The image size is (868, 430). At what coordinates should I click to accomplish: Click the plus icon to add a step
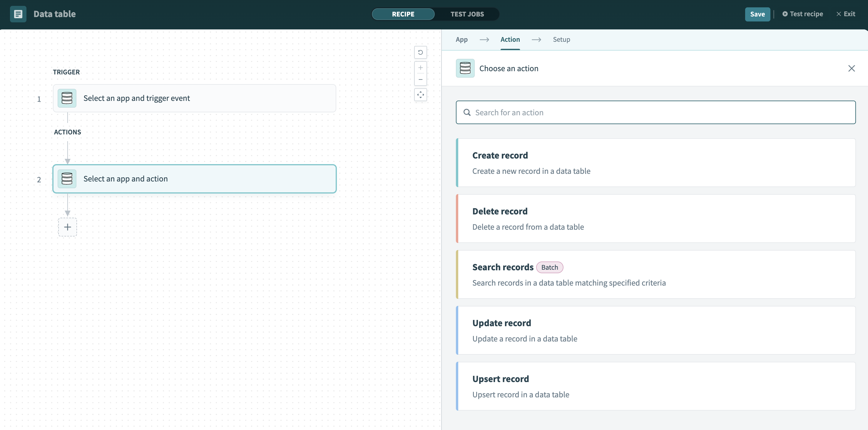[x=67, y=227]
